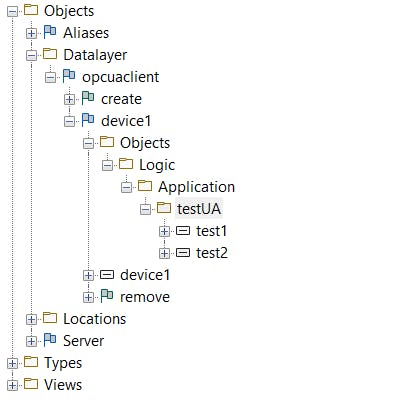The height and width of the screenshot is (410, 420).
Task: Expand the Locations folder
Action: click(x=31, y=319)
